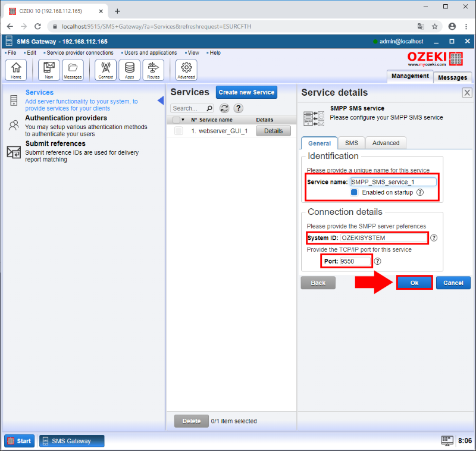Viewport: 476px width, 451px height.
Task: Switch to the Messages tab
Action: click(x=452, y=77)
